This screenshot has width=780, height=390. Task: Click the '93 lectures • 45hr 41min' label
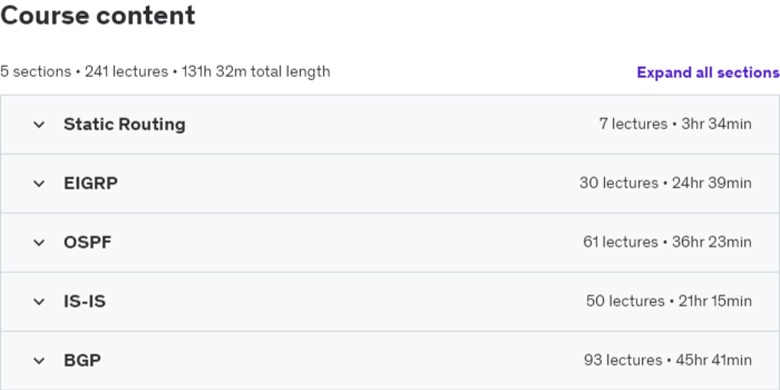[x=668, y=360]
